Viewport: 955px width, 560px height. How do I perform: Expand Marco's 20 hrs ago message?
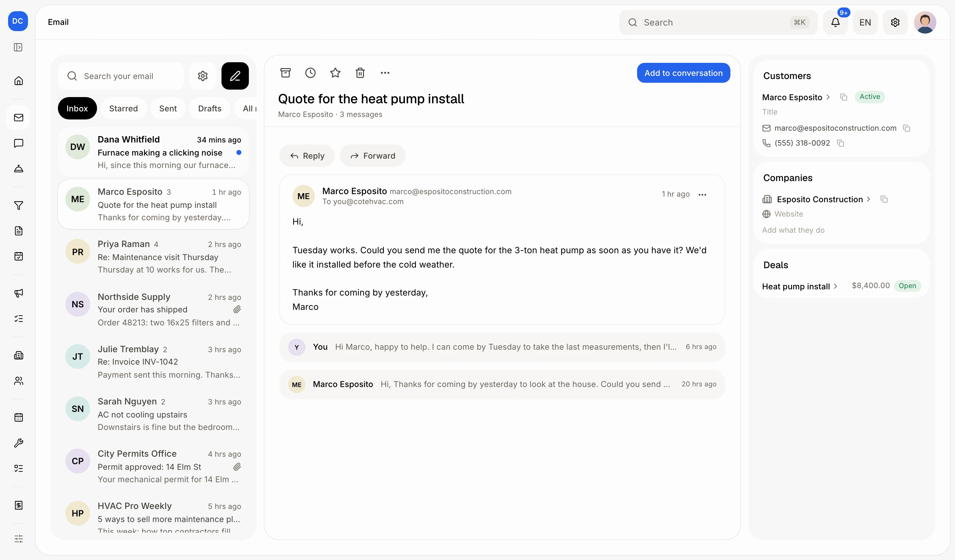502,384
